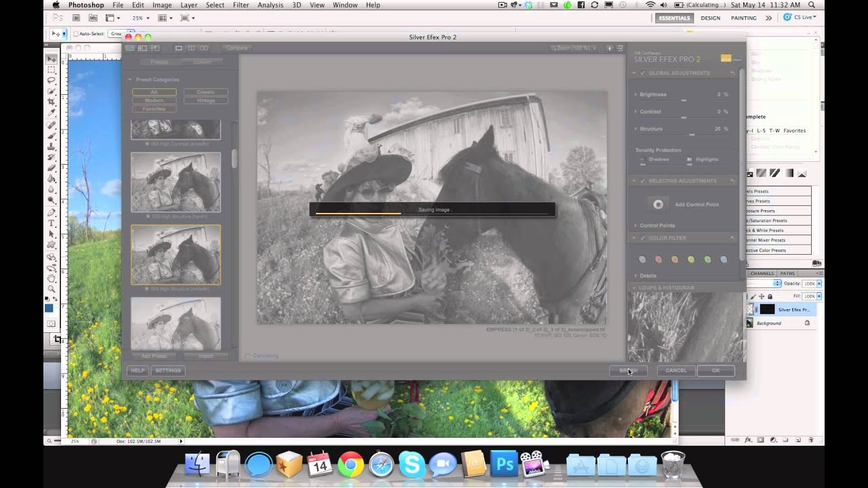Screen dimensions: 868x488
Task: Open Silver Efex Settings
Action: click(168, 371)
